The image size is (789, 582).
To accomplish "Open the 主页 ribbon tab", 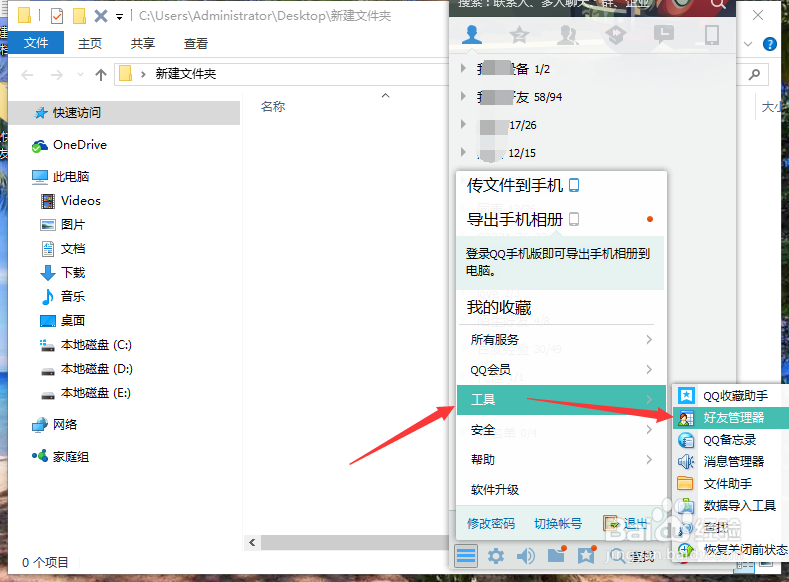I will coord(90,44).
